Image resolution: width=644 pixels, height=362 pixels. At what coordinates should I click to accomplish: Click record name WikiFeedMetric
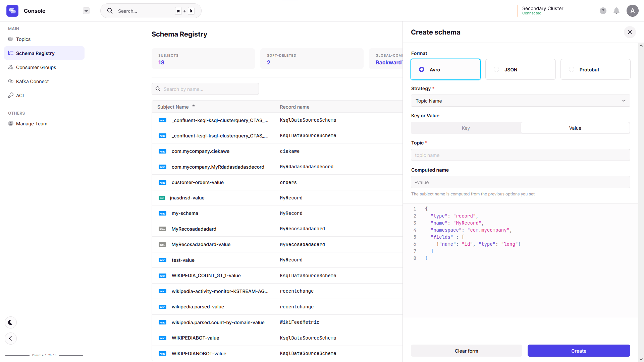click(300, 322)
